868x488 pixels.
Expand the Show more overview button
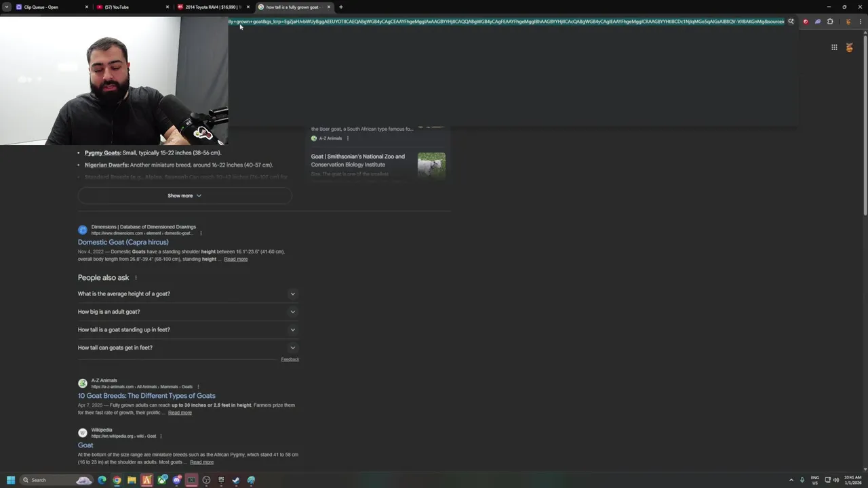[x=184, y=196]
